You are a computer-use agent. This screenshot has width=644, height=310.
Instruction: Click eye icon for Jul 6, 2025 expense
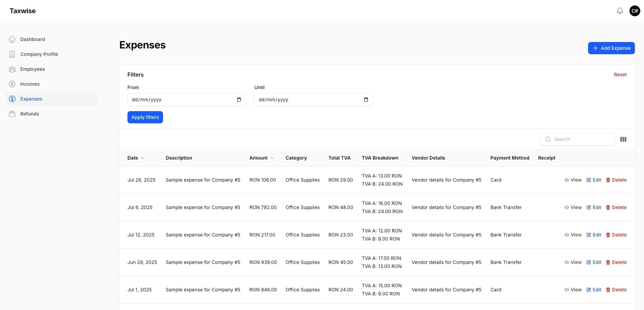tap(566, 207)
